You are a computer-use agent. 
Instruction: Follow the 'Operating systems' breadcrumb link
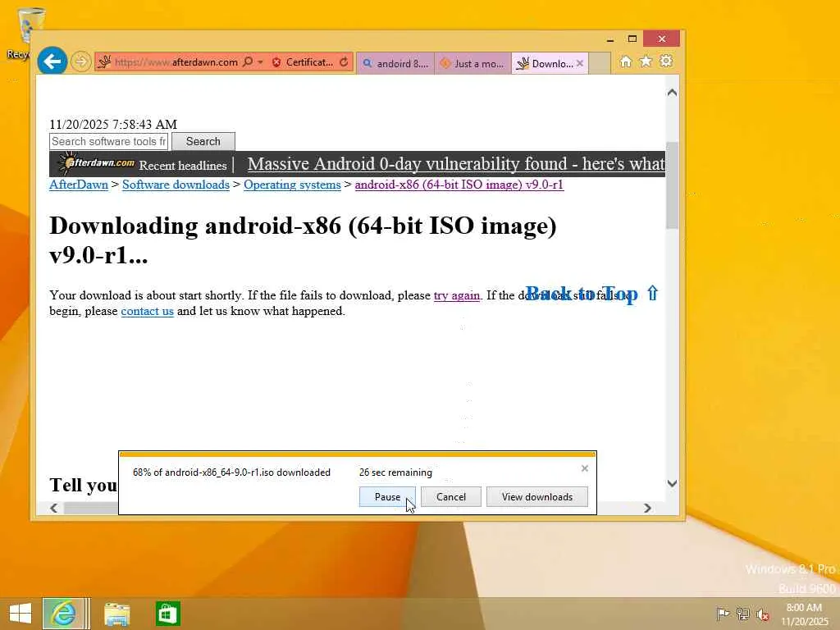[x=292, y=185]
